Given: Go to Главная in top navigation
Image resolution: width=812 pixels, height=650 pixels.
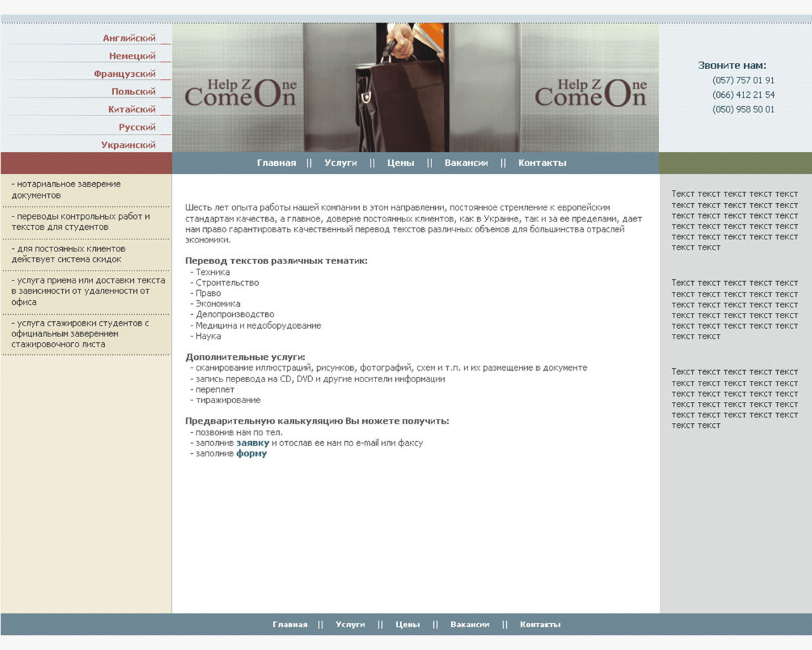Looking at the screenshot, I should tap(277, 163).
